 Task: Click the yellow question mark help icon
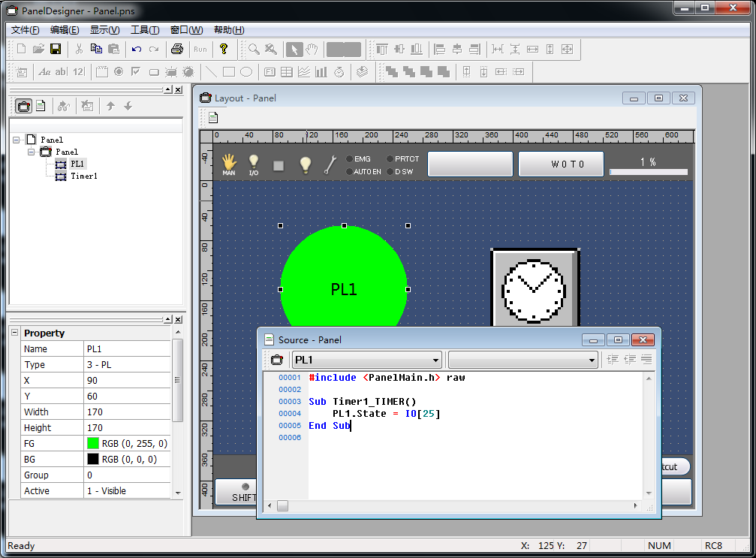[223, 50]
